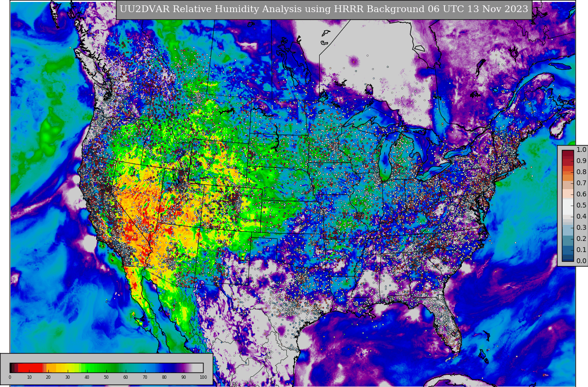588x387 pixels.
Task: Click the '0.3' label on vertical colorbar
Action: (581, 227)
